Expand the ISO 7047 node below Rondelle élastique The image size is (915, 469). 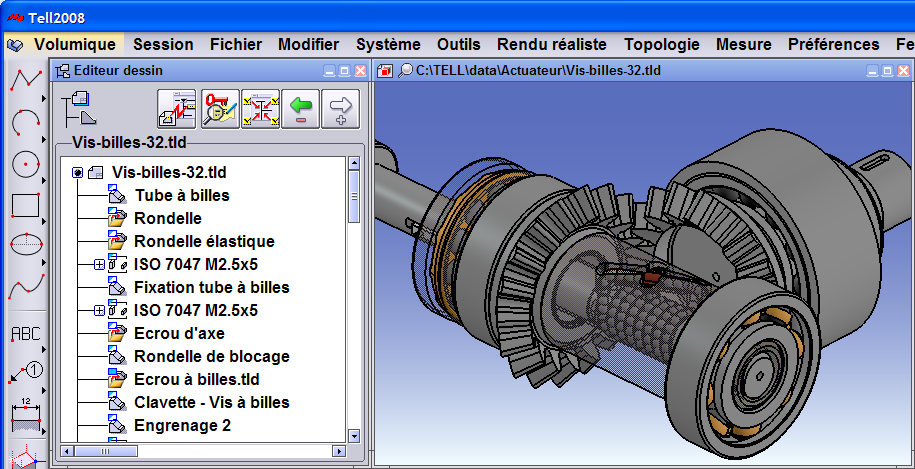click(99, 265)
